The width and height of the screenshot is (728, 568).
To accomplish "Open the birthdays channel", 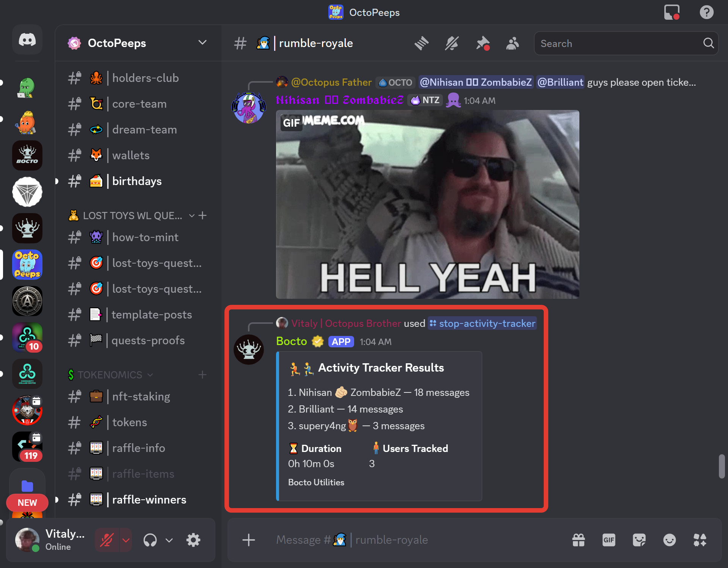I will pos(136,181).
